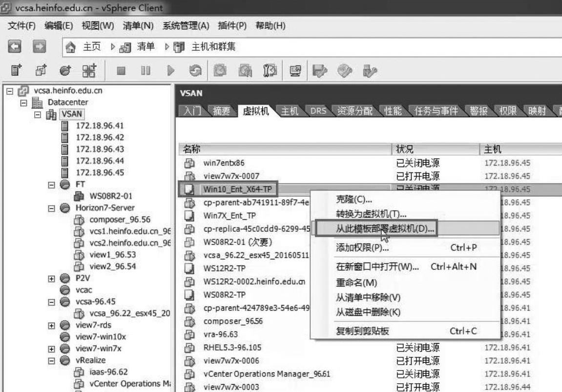Open the 系统管理(A) menu
This screenshot has width=562, height=392.
coord(186,26)
